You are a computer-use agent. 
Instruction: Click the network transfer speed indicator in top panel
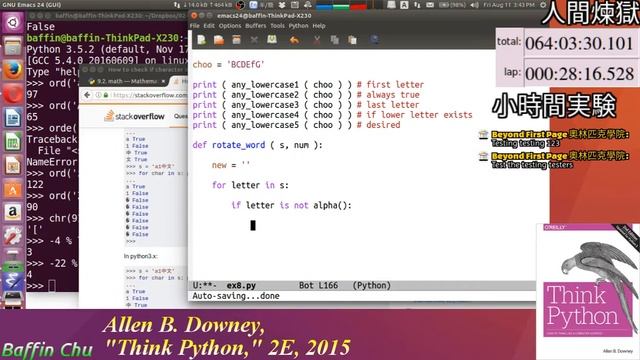[x=202, y=5]
